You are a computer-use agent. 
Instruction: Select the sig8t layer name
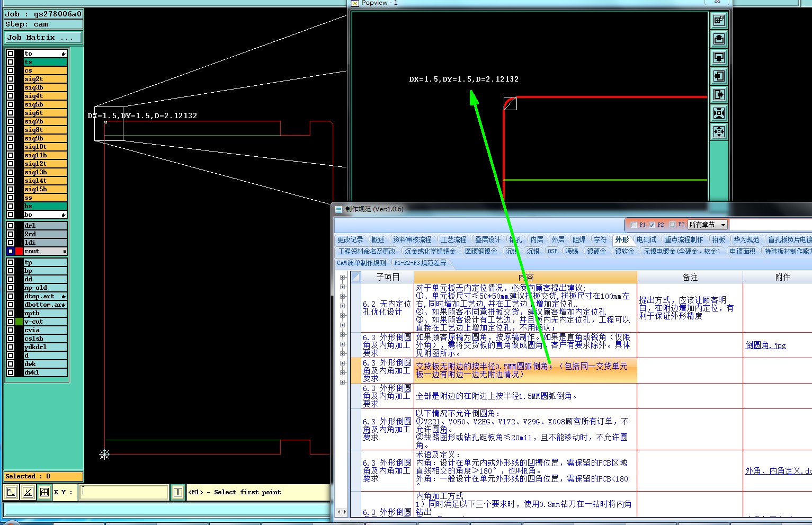point(45,130)
